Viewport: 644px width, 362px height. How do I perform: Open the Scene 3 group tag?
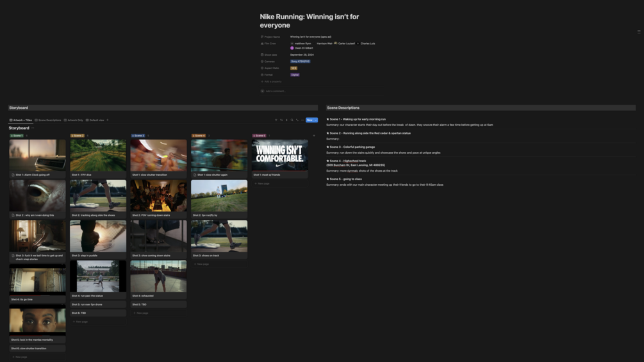[x=138, y=135]
